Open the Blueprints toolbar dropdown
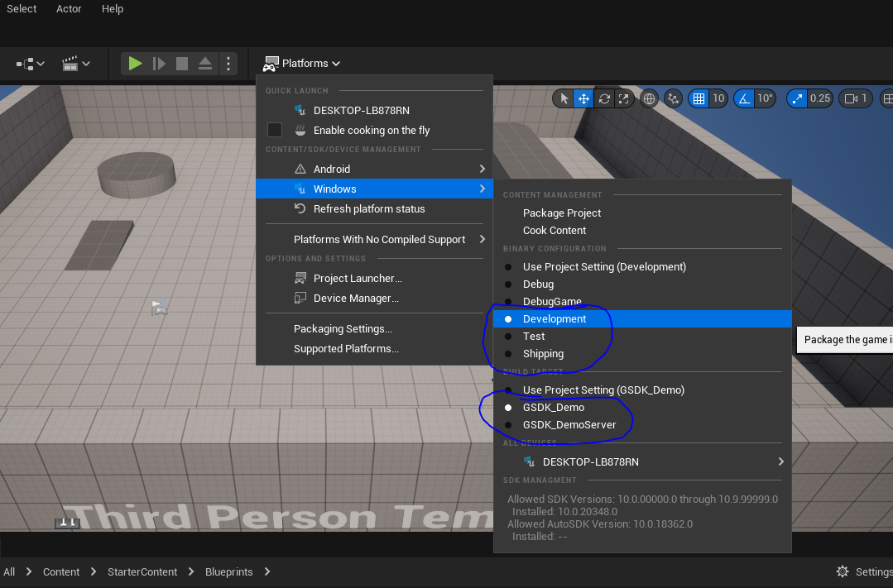This screenshot has height=588, width=893. [30, 63]
